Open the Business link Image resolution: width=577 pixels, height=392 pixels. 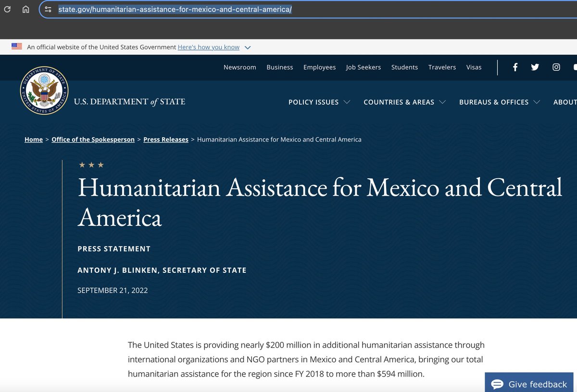coord(280,67)
